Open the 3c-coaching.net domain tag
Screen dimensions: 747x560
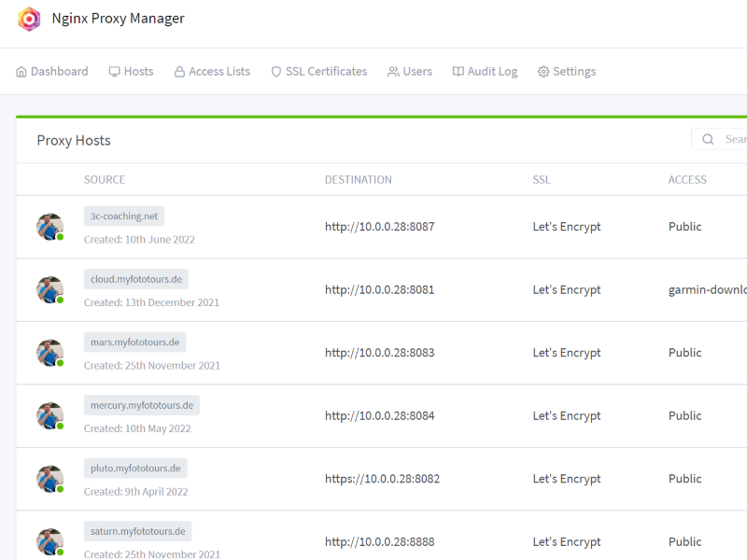tap(124, 217)
